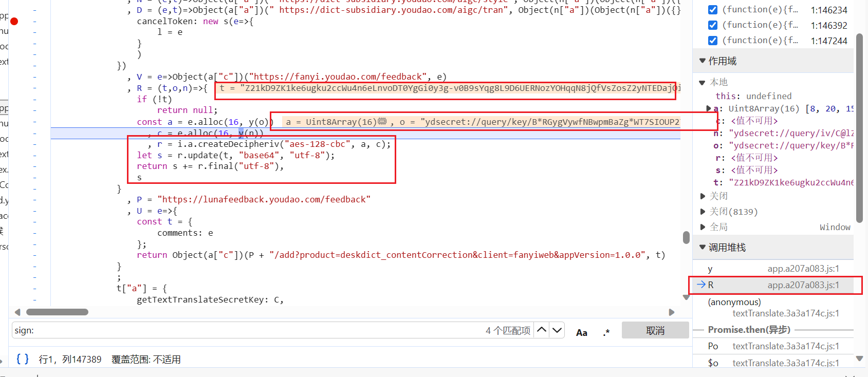
Task: Click the red breakpoint dot in gutter
Action: coord(14,21)
